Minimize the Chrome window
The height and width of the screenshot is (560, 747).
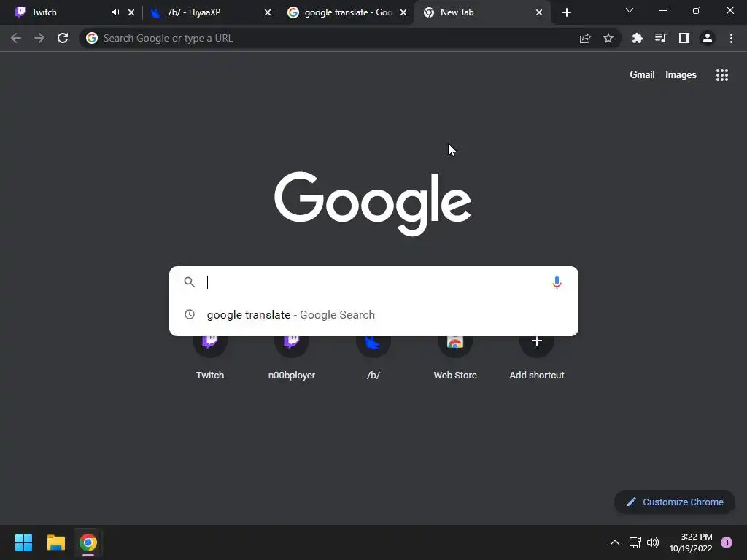[662, 10]
